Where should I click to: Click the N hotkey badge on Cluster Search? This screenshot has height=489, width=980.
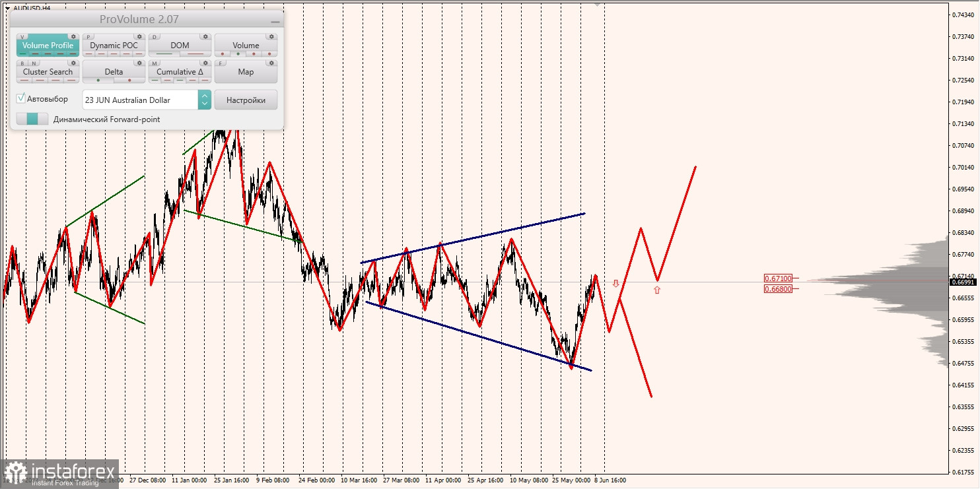point(34,63)
